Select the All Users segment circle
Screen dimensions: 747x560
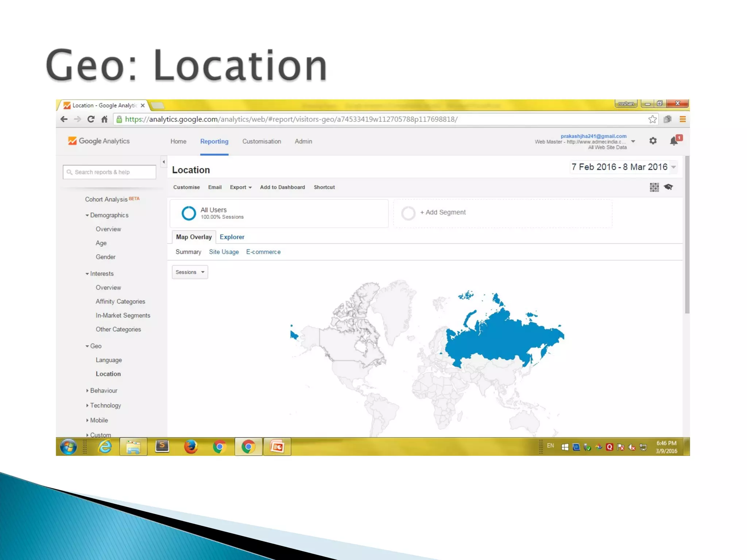click(x=189, y=213)
